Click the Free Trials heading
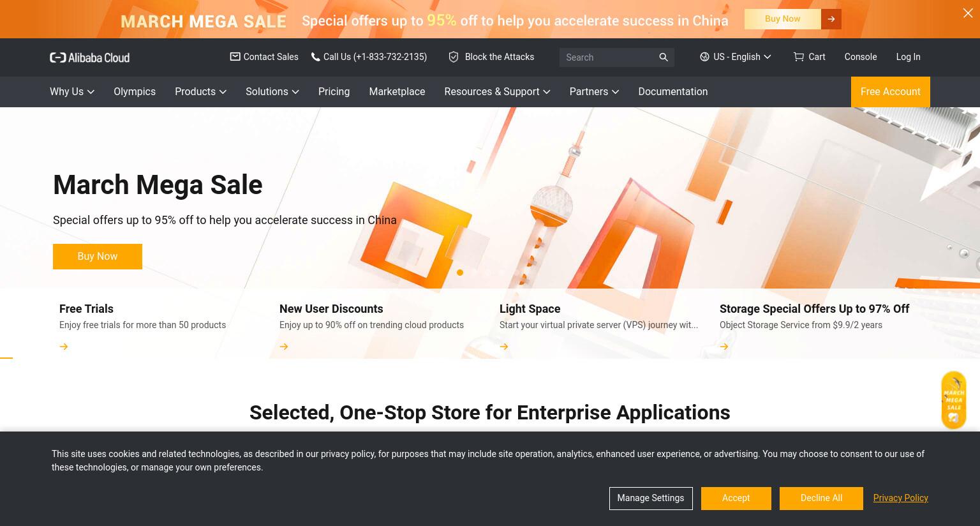The image size is (980, 526). pyautogui.click(x=86, y=309)
